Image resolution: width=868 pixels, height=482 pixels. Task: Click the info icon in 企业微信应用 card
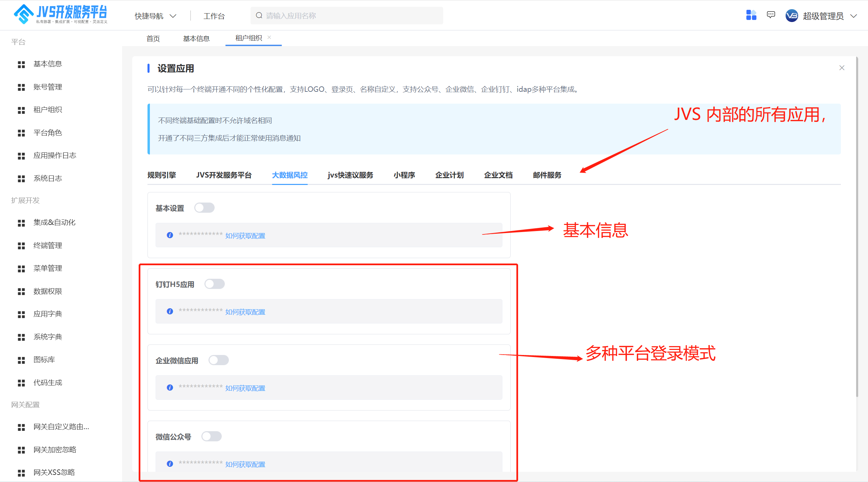click(x=170, y=387)
